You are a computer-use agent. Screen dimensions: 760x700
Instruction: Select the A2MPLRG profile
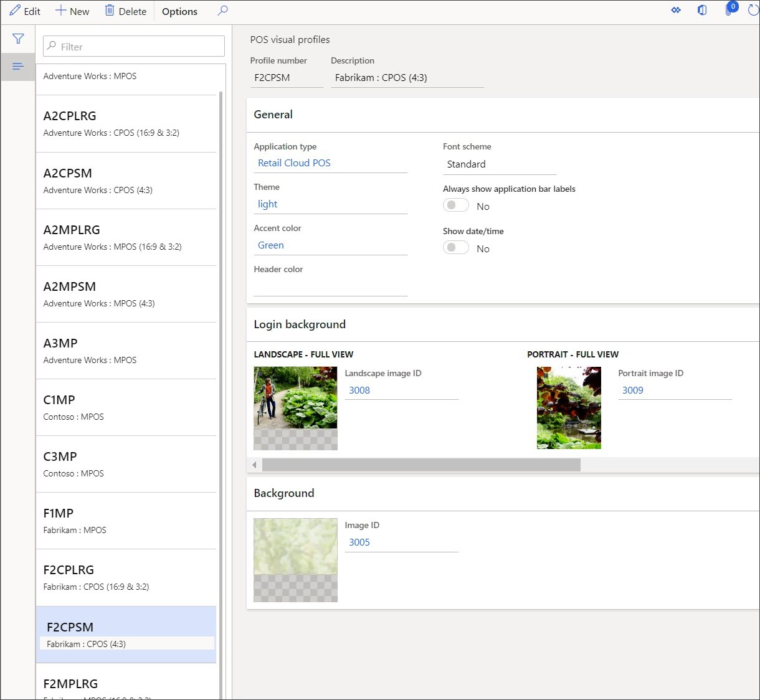click(126, 237)
